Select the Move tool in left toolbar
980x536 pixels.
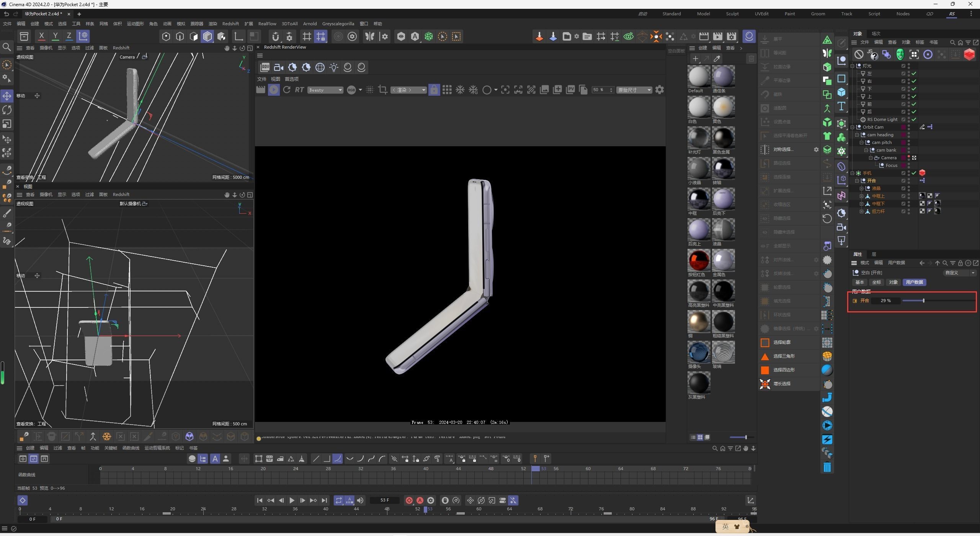(x=7, y=96)
